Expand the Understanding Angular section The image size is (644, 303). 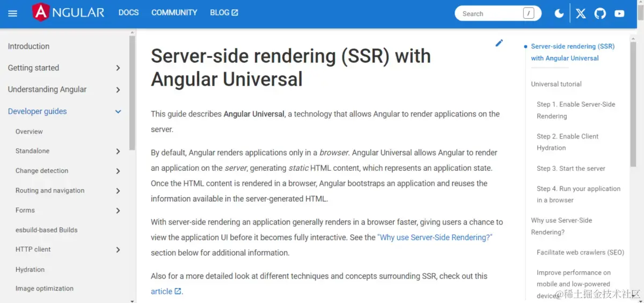(64, 90)
